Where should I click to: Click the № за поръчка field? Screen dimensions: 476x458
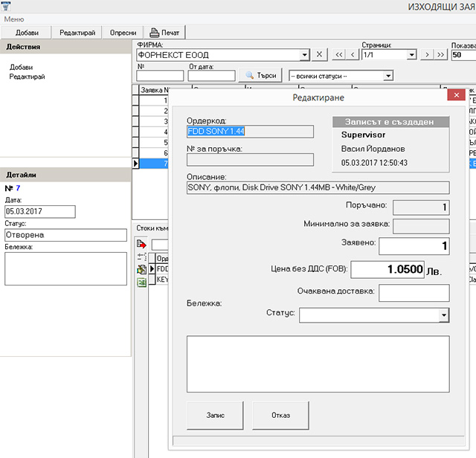[250, 160]
